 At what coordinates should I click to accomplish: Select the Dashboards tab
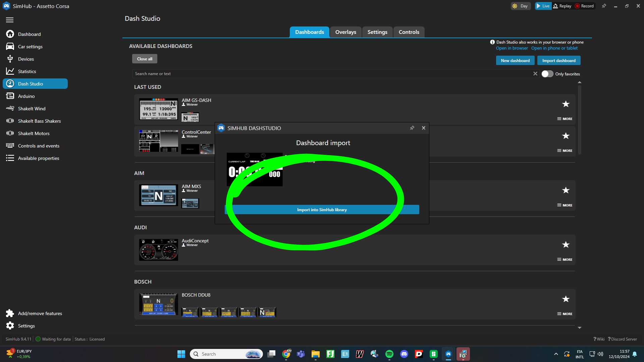pos(310,32)
